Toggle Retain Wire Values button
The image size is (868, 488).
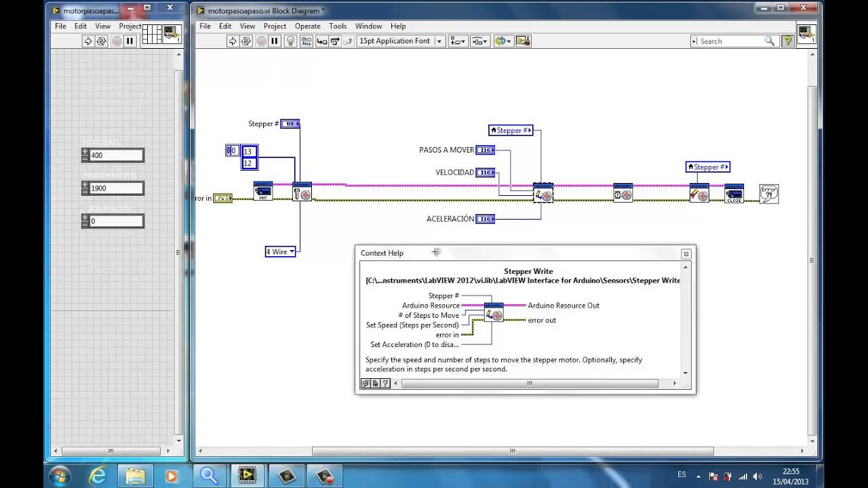307,41
